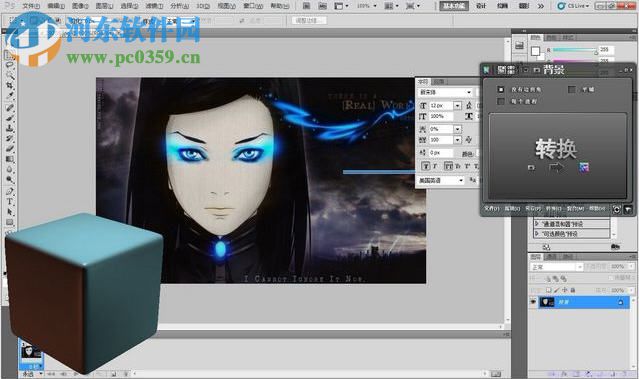
Task: Click the All Caps icon in Character panel
Action: coord(448,166)
